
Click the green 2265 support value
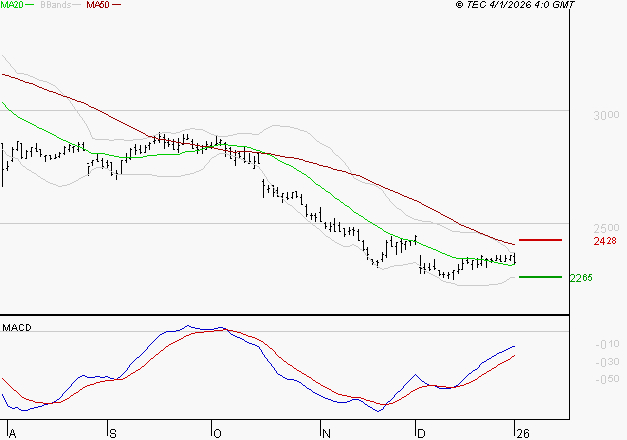click(x=581, y=278)
